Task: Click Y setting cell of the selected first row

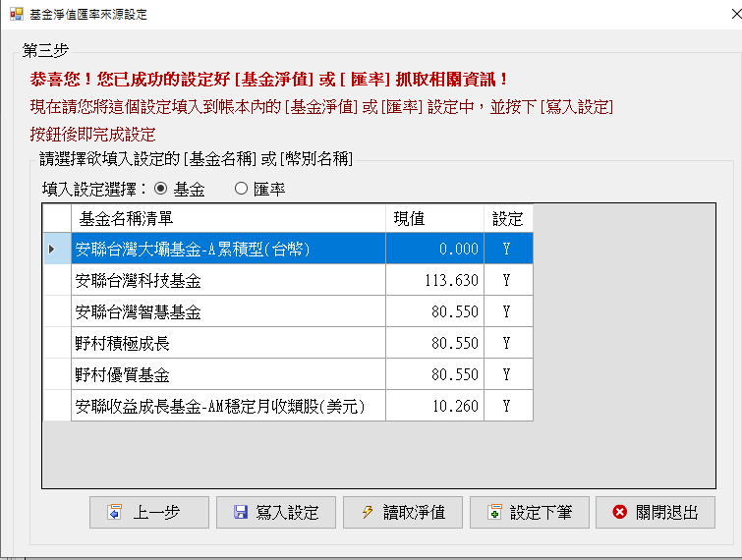Action: (509, 249)
